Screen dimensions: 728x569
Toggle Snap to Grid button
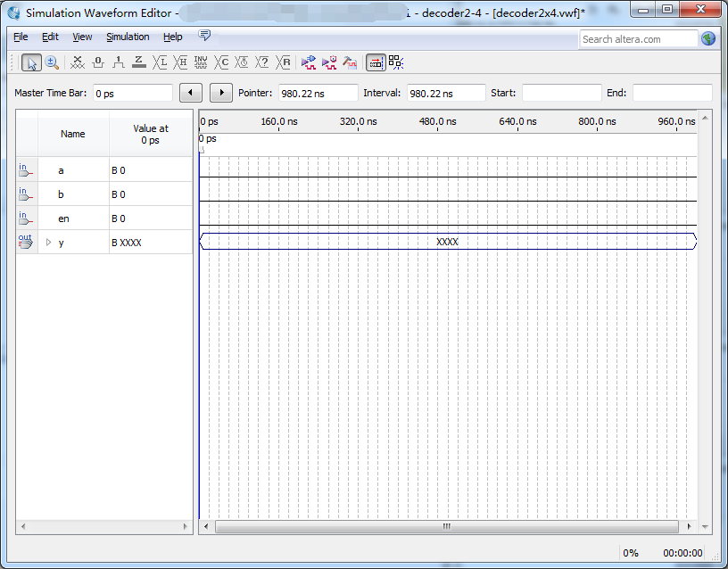(396, 62)
